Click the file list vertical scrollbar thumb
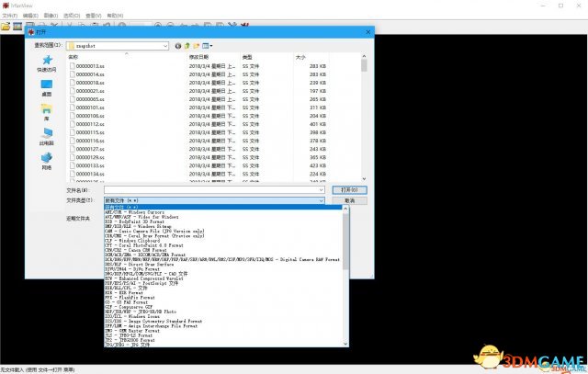The width and height of the screenshot is (588, 374). [364, 65]
